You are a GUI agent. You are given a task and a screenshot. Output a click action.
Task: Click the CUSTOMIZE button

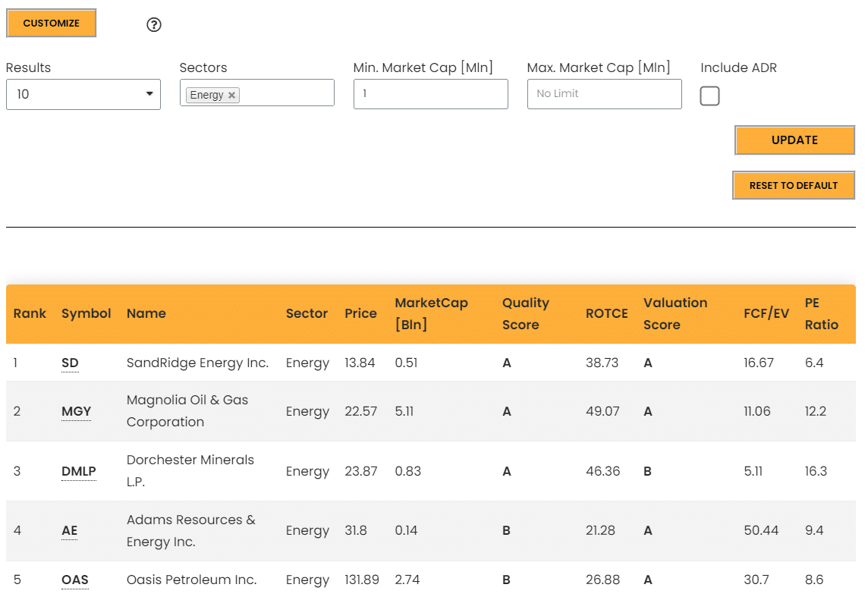[x=52, y=24]
